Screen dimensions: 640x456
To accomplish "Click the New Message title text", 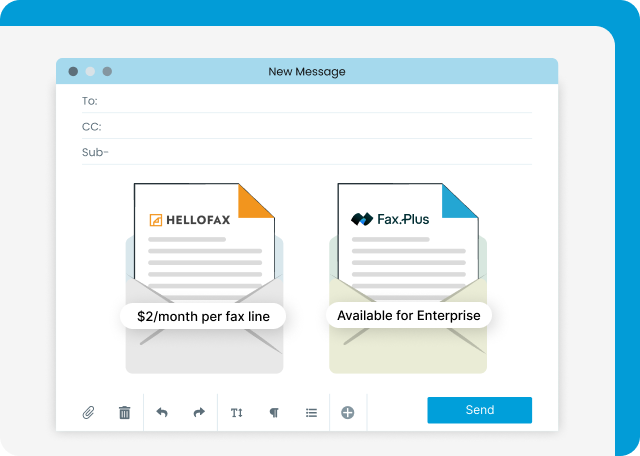I will point(307,71).
